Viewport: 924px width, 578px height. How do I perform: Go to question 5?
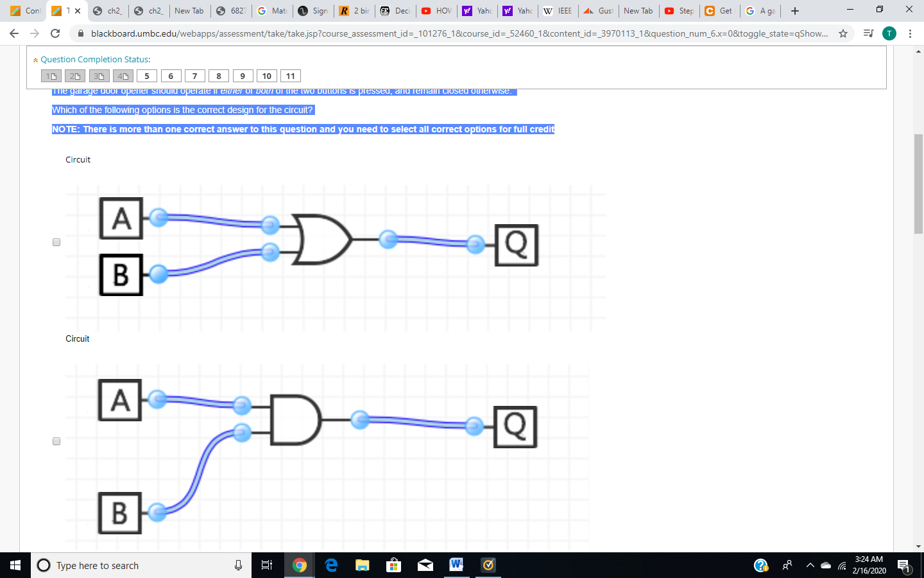point(147,76)
